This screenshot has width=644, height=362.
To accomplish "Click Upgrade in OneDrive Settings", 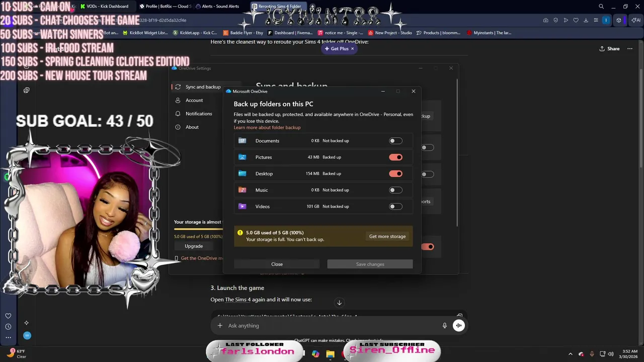I will [x=194, y=246].
